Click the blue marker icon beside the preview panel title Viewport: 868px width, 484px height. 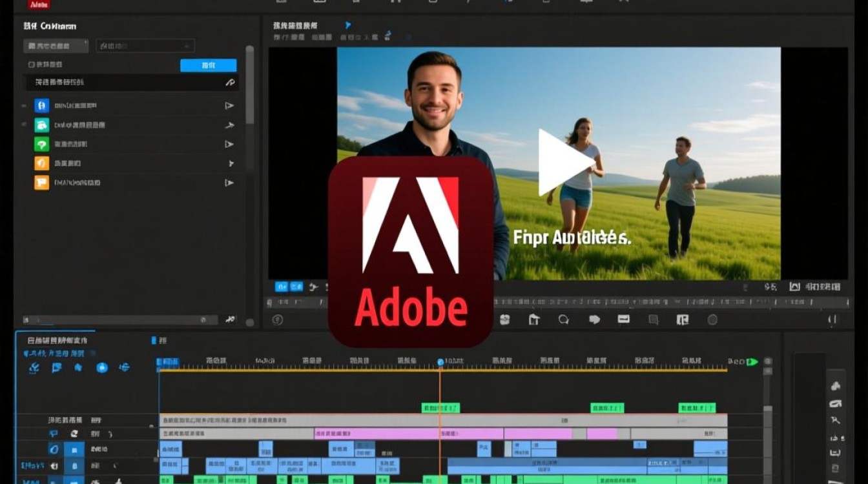348,25
